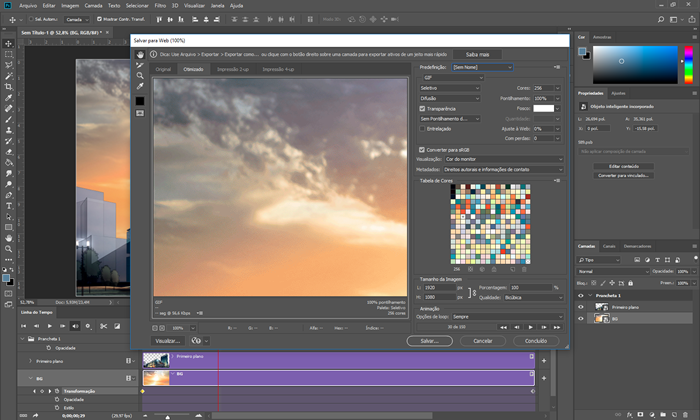
Task: Click the hue spectrum slider in Cor panel
Action: pyautogui.click(x=688, y=65)
